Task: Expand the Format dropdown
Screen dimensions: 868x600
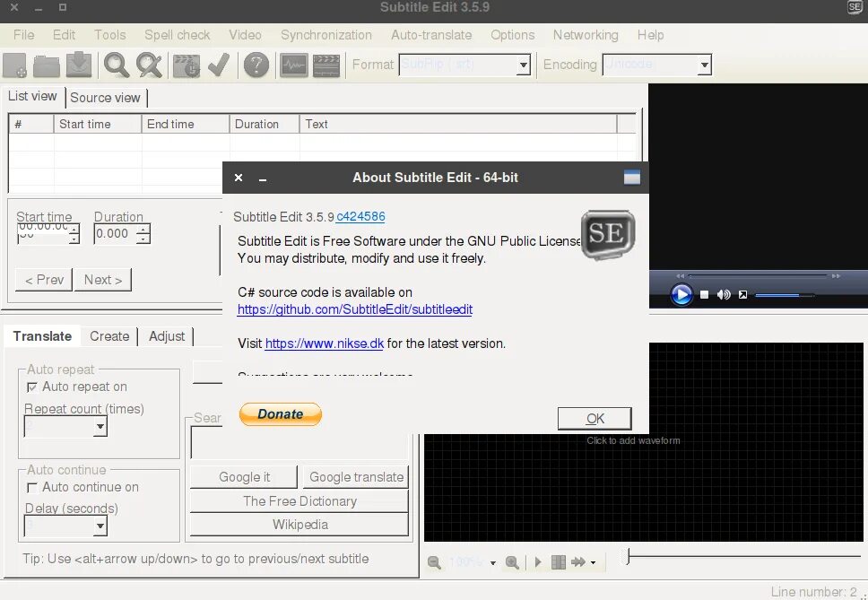Action: pos(524,65)
